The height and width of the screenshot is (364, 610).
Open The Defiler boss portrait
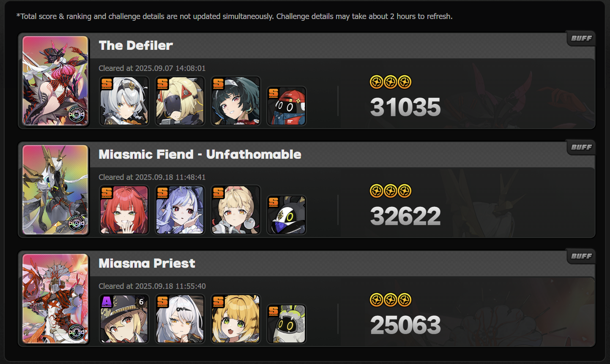[x=55, y=81]
